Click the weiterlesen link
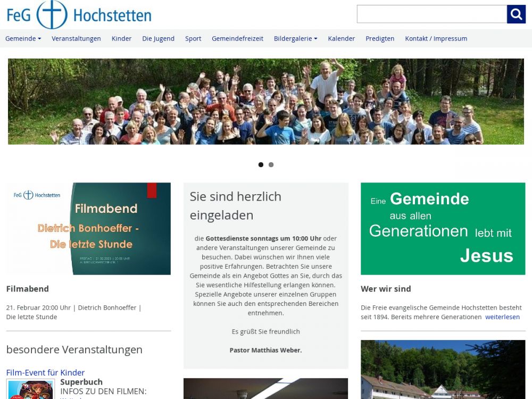The height and width of the screenshot is (399, 532). [502, 317]
